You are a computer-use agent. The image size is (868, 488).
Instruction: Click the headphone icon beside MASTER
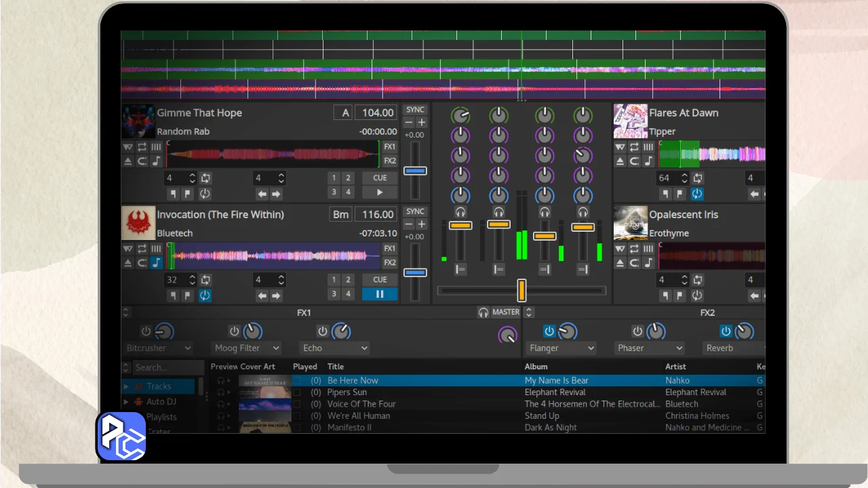pos(484,312)
